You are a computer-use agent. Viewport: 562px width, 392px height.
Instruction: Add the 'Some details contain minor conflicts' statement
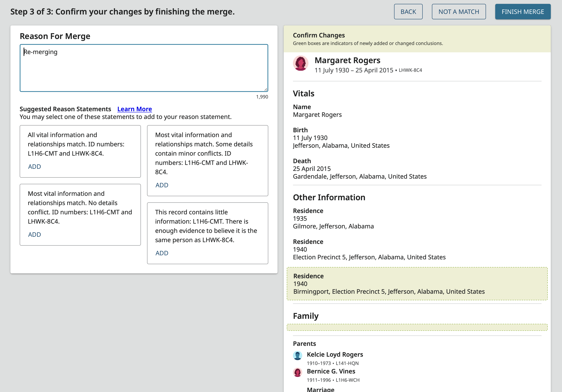pos(162,185)
